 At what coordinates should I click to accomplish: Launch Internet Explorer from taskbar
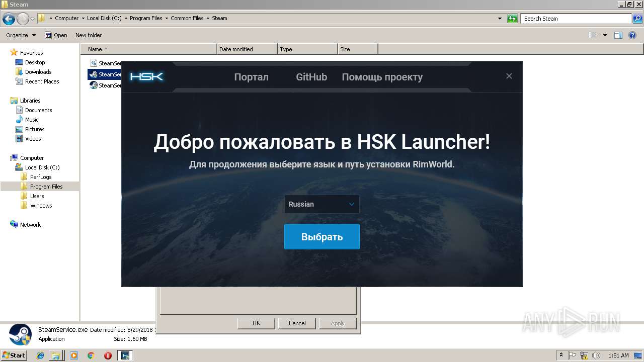(x=40, y=355)
